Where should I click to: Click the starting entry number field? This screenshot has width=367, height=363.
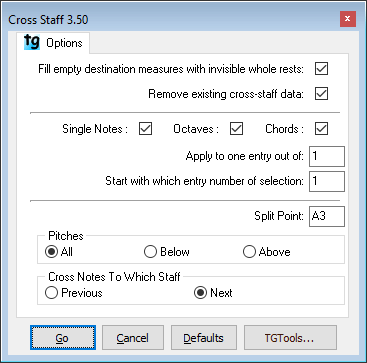tap(327, 181)
